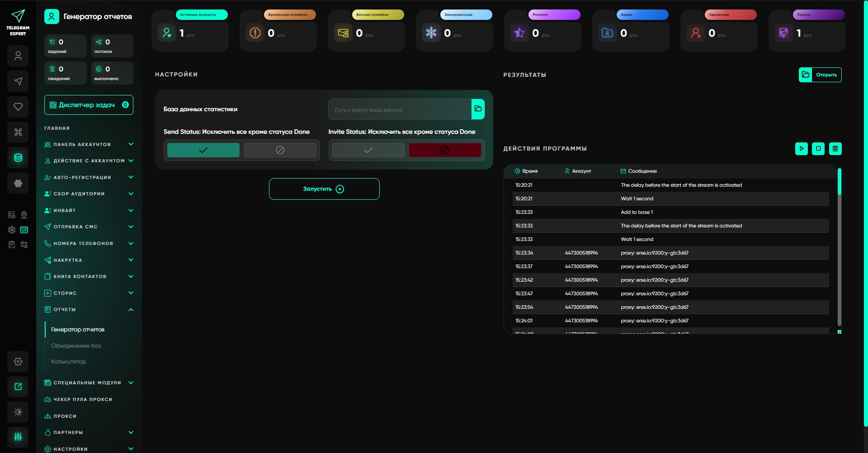
Task: Open Объединение баз submenu item
Action: (x=76, y=346)
